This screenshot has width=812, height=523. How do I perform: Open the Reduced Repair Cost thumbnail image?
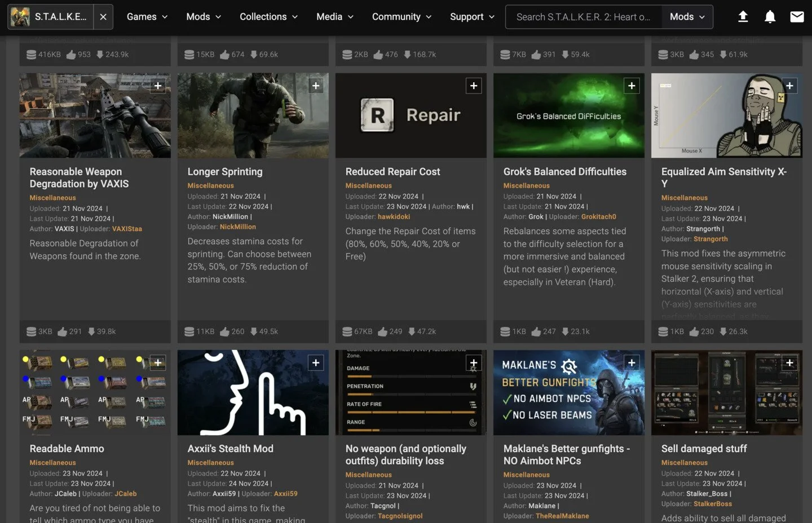(411, 116)
